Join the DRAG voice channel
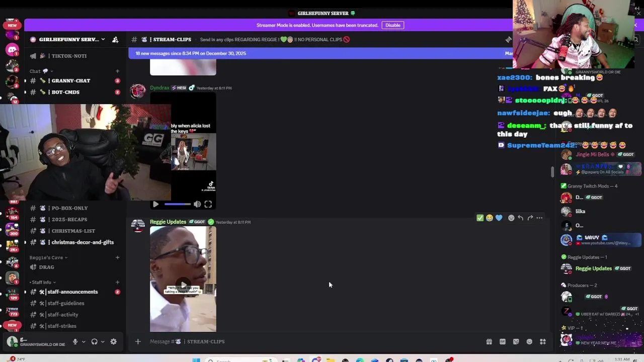Viewport: 644px width, 362px height. coord(74,267)
